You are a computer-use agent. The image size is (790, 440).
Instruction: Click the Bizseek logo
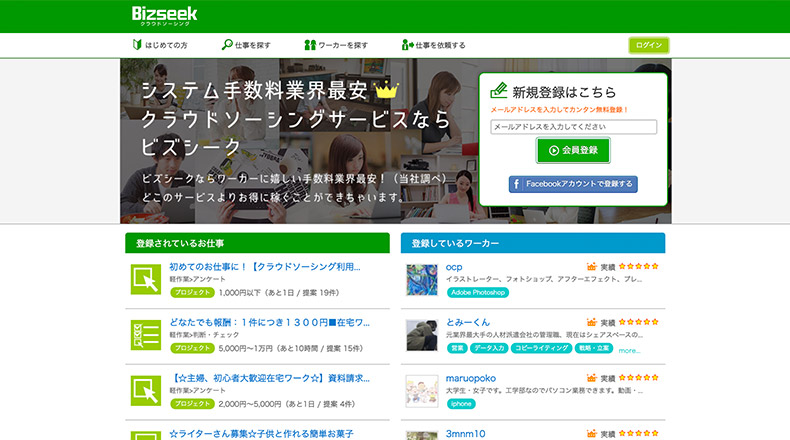164,16
